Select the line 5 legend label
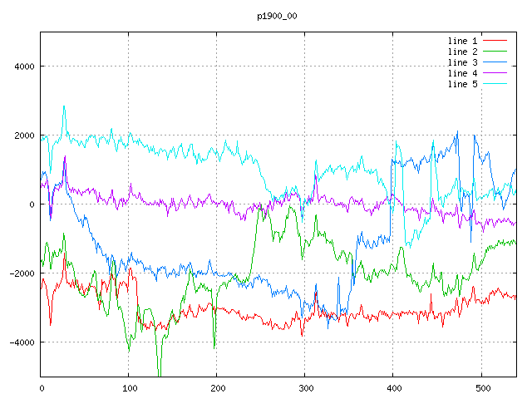This screenshot has width=532, height=399. coord(462,84)
